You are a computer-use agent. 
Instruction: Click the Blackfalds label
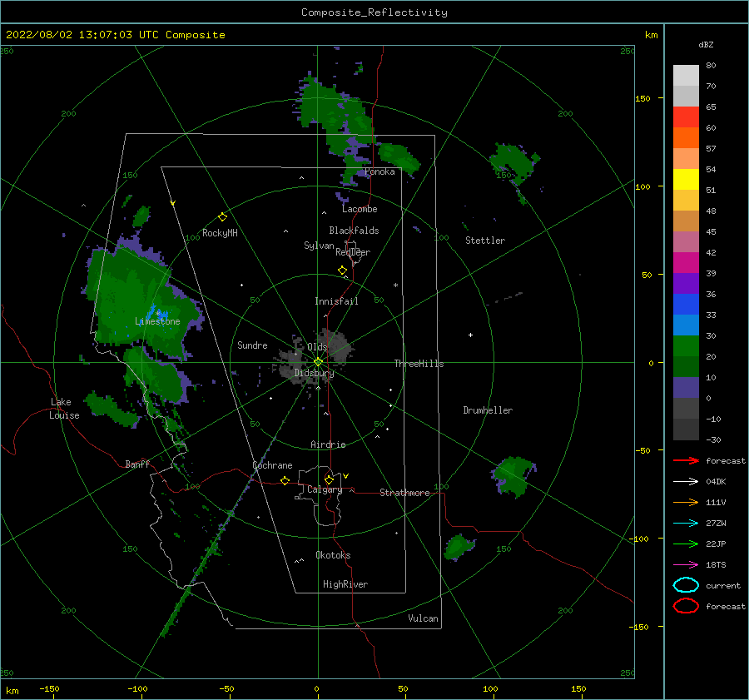pos(354,231)
